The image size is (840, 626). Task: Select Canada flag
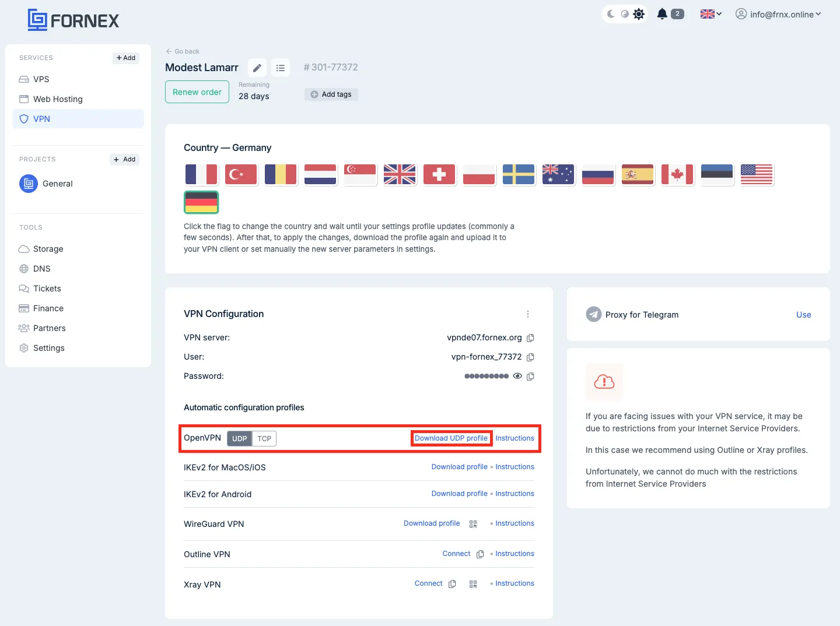click(x=677, y=174)
